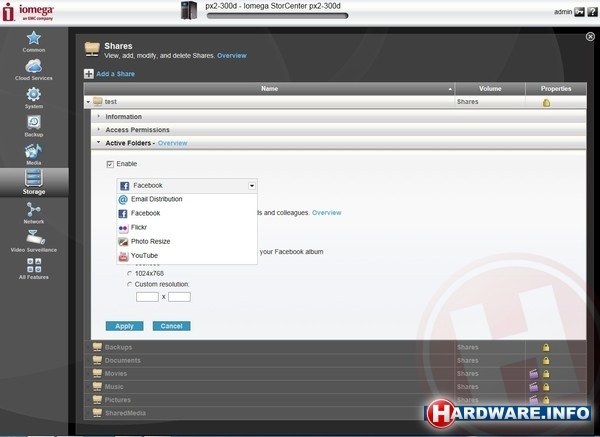Toggle the Enable checkbox
Screen dimensions: 600x437
pyautogui.click(x=110, y=164)
